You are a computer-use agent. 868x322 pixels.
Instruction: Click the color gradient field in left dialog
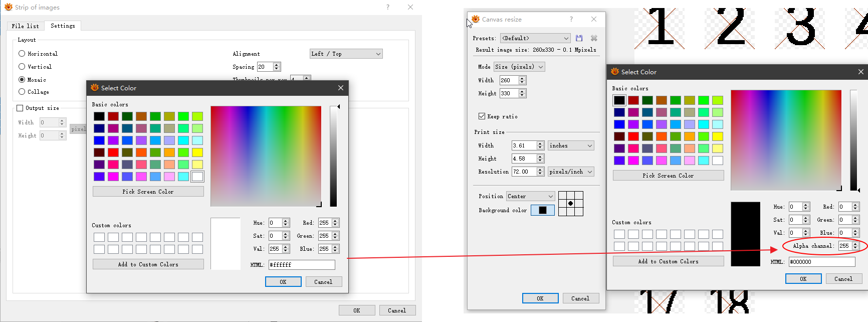[x=266, y=156]
